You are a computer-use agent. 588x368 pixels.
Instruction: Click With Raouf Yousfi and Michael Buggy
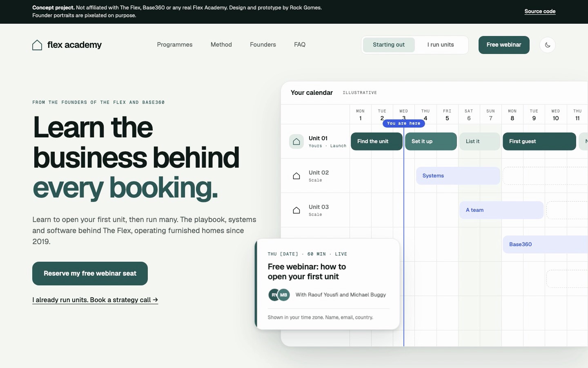(341, 295)
